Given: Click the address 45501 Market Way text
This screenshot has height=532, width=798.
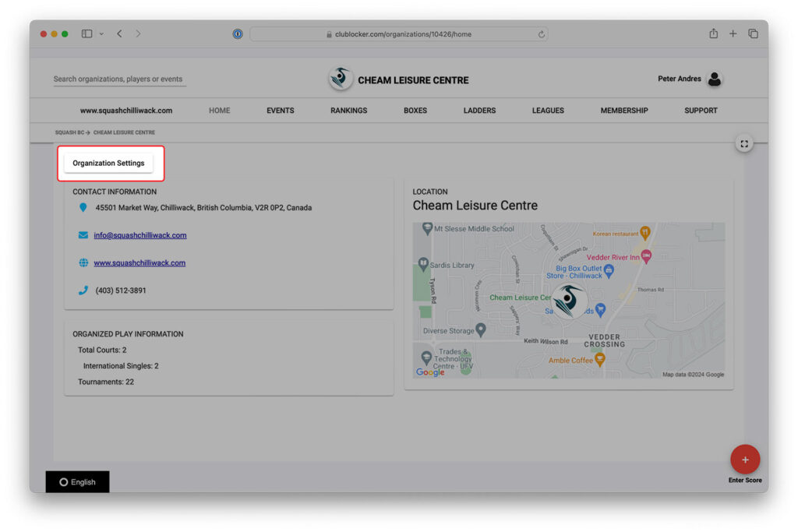Looking at the screenshot, I should pos(203,207).
